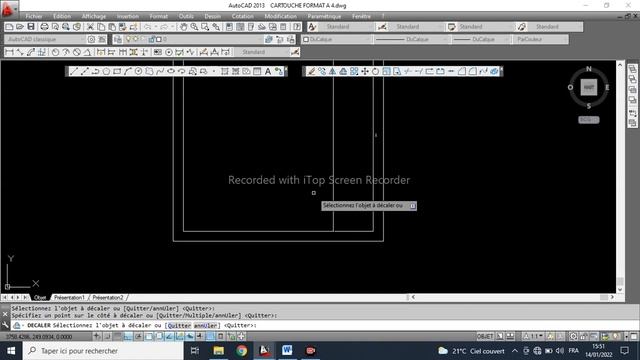Select the Linear dimension tool

pyautogui.click(x=9, y=52)
